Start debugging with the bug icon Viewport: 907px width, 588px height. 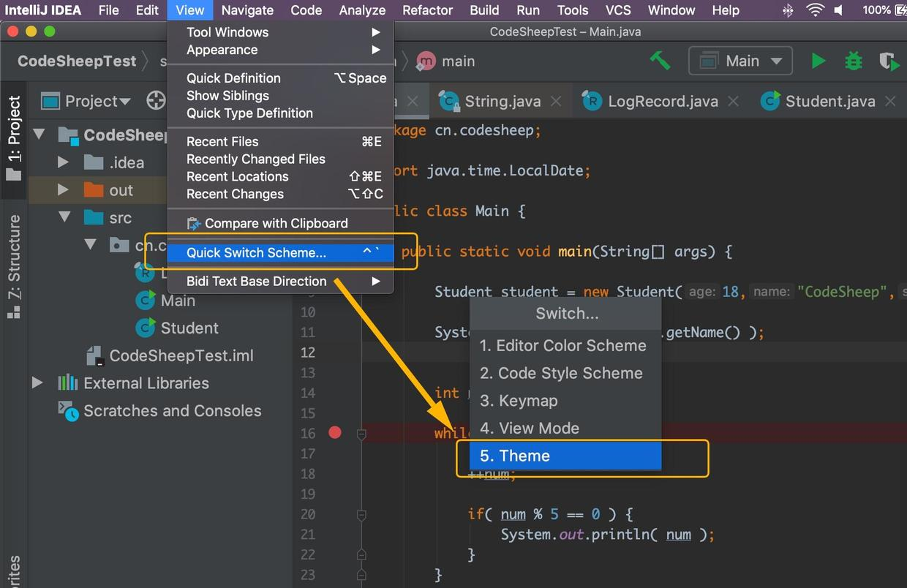click(x=854, y=61)
